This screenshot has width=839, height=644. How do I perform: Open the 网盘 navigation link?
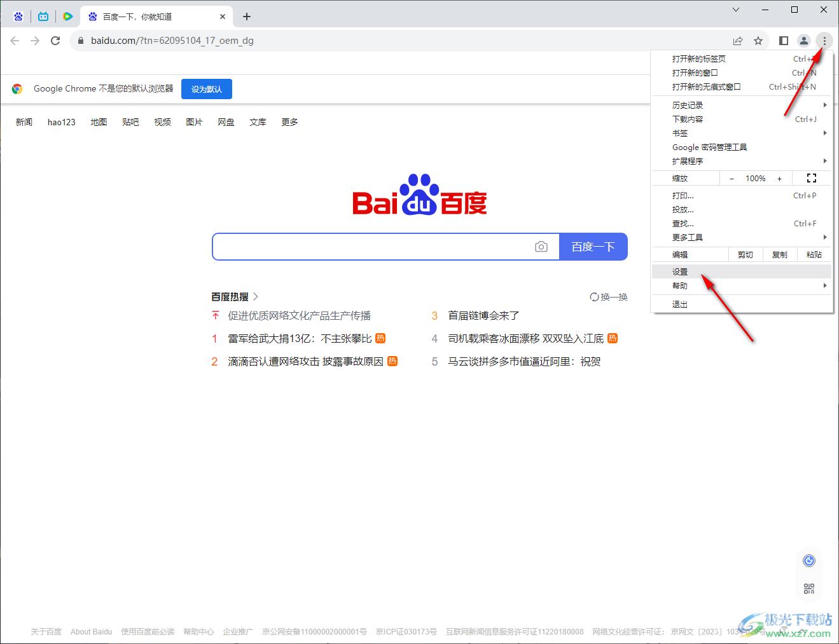(226, 122)
